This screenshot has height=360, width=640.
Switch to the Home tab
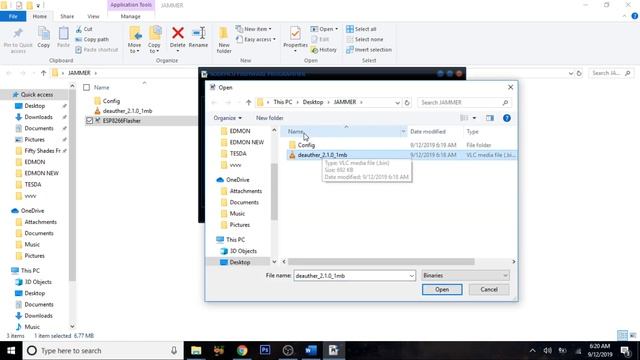pyautogui.click(x=40, y=16)
